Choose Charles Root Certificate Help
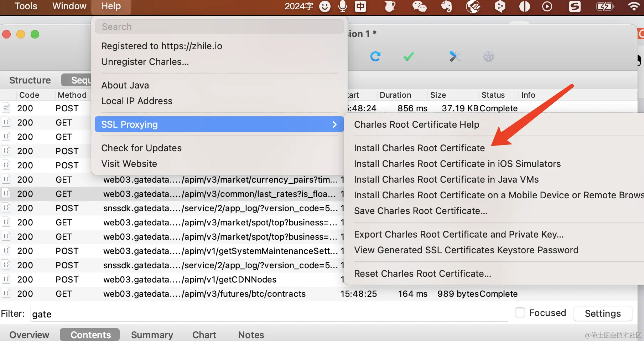Image resolution: width=644 pixels, height=341 pixels. pyautogui.click(x=416, y=124)
